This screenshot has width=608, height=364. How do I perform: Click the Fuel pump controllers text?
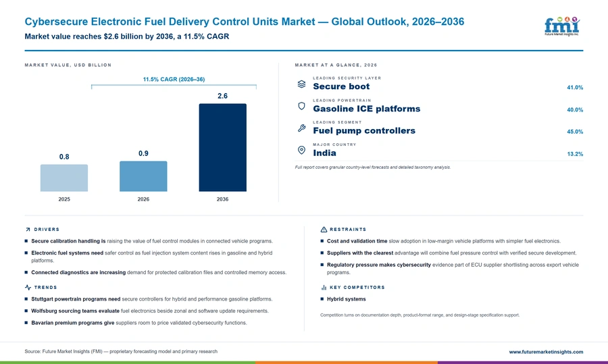click(x=364, y=130)
